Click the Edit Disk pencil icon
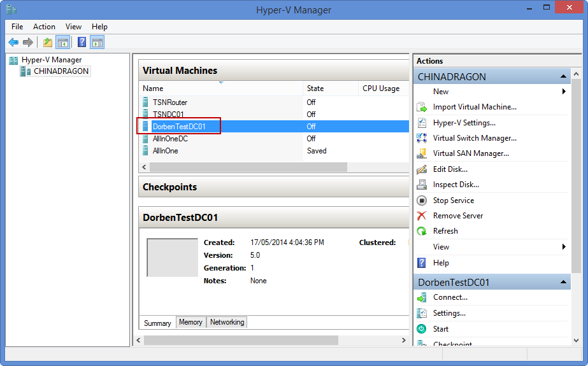This screenshot has width=588, height=366. (422, 169)
